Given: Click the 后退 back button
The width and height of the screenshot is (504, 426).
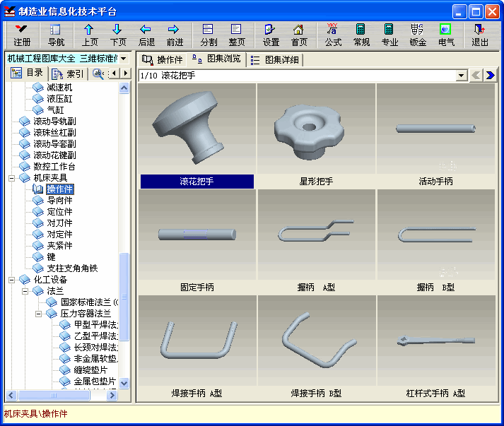Looking at the screenshot, I should click(146, 35).
